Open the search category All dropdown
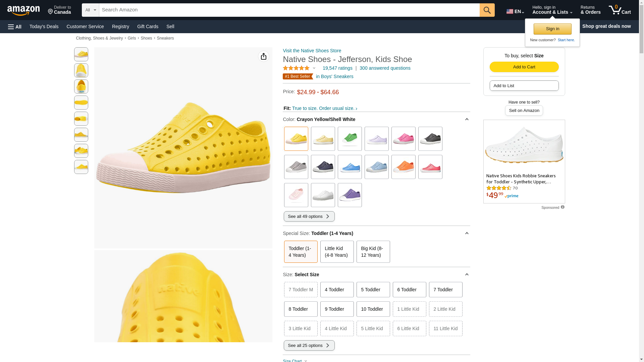This screenshot has height=362, width=644. tap(90, 10)
